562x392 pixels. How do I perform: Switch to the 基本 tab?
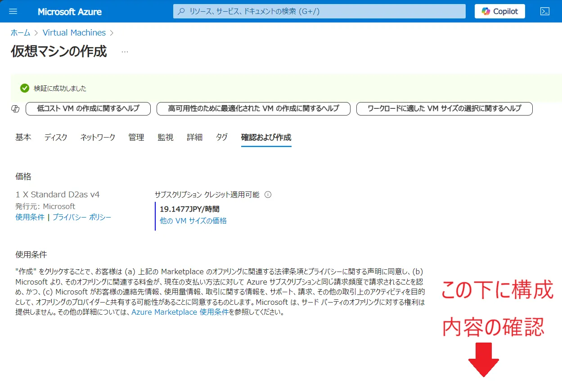coord(23,138)
